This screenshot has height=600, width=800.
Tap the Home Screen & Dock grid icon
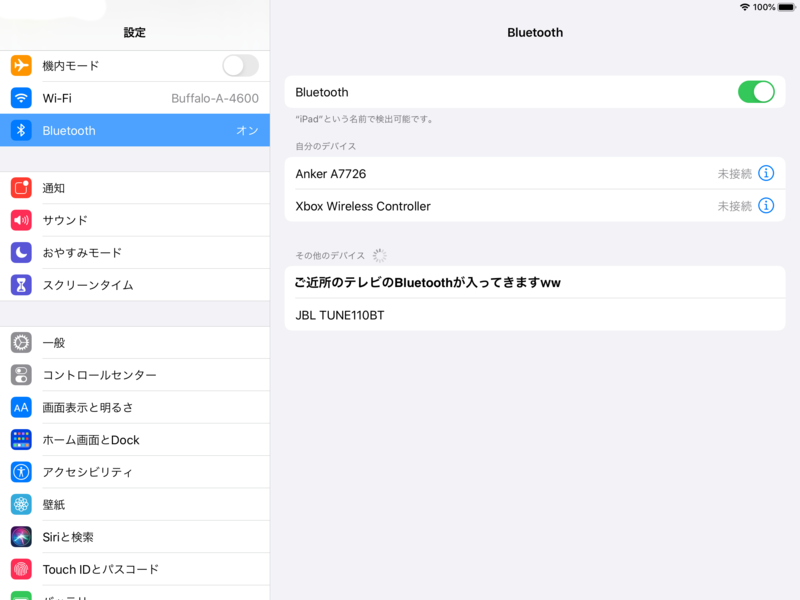click(x=21, y=439)
